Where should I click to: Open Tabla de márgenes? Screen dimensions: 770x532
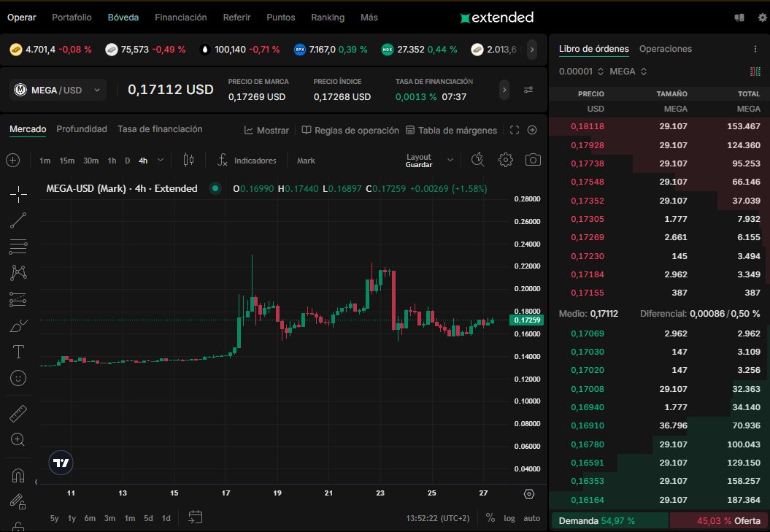[451, 131]
